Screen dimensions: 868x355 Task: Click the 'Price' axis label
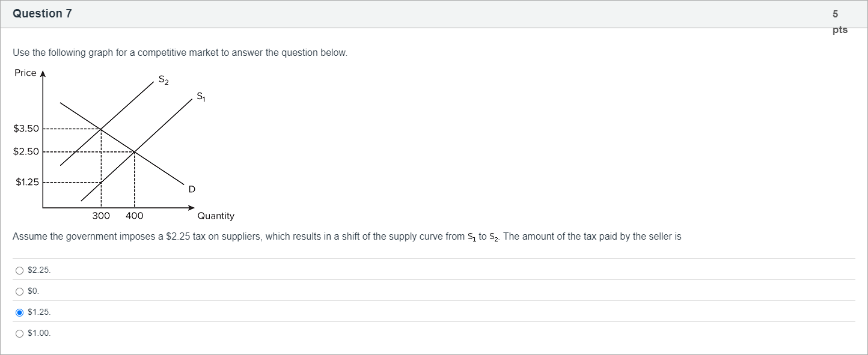click(25, 73)
